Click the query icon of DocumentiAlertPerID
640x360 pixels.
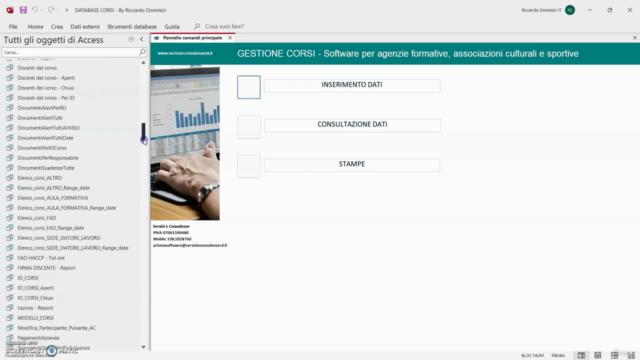click(10, 108)
